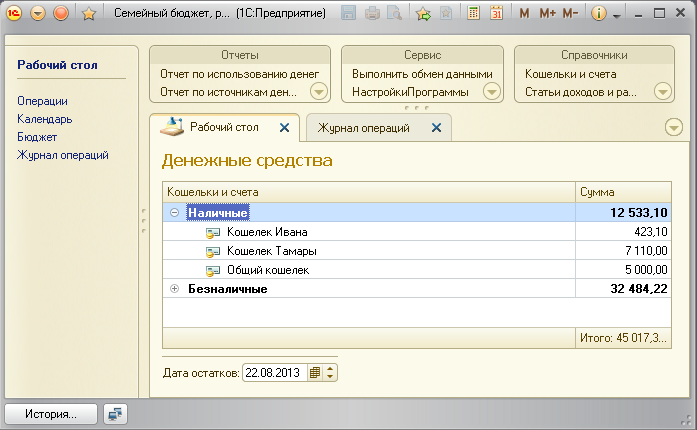Image resolution: width=697 pixels, height=430 pixels.
Task: Collapse the Наличные group
Action: pyautogui.click(x=174, y=213)
